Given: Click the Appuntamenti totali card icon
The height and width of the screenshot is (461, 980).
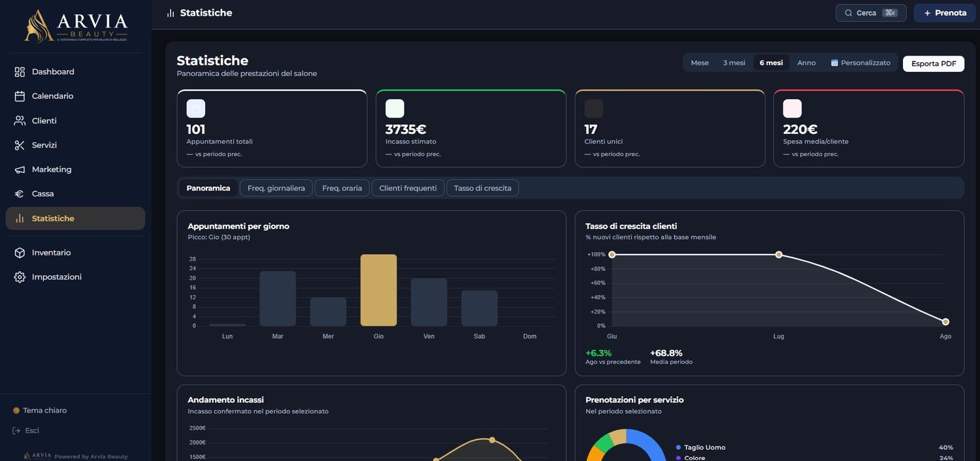Looking at the screenshot, I should point(196,108).
